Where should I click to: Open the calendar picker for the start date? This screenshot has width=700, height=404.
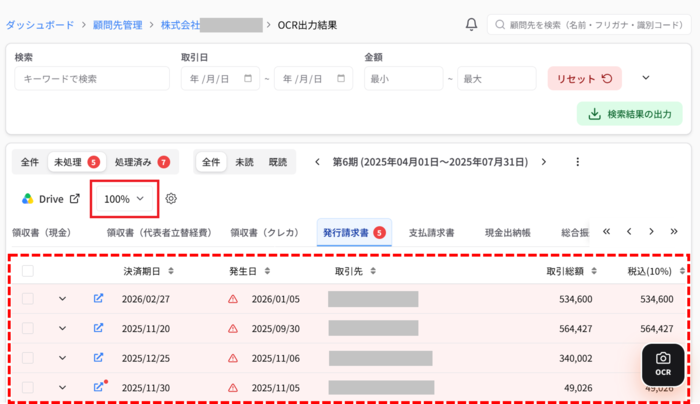pos(248,79)
